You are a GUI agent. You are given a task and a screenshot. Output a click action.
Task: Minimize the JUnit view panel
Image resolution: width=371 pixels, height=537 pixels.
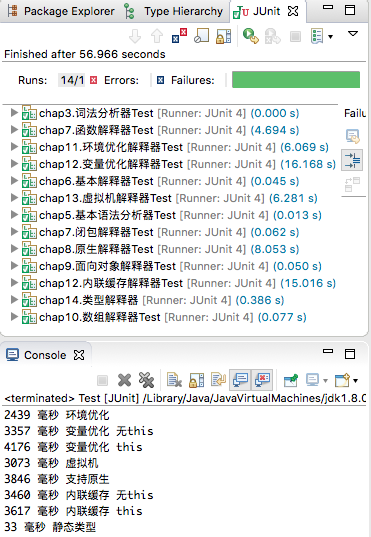328,7
